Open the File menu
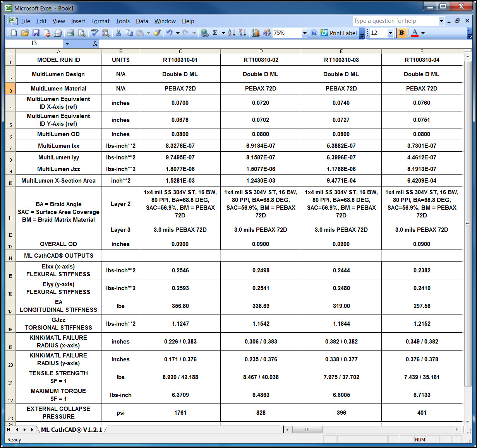The height and width of the screenshot is (448, 477). (26, 21)
